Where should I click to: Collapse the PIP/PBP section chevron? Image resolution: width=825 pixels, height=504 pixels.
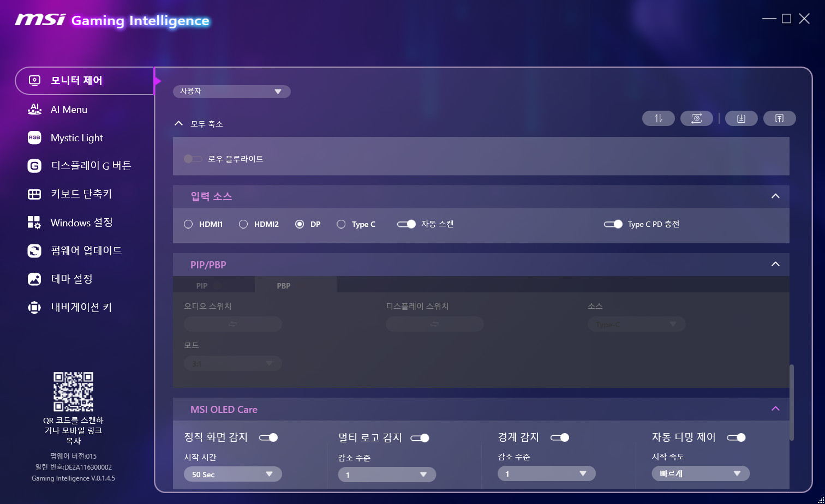(x=775, y=265)
